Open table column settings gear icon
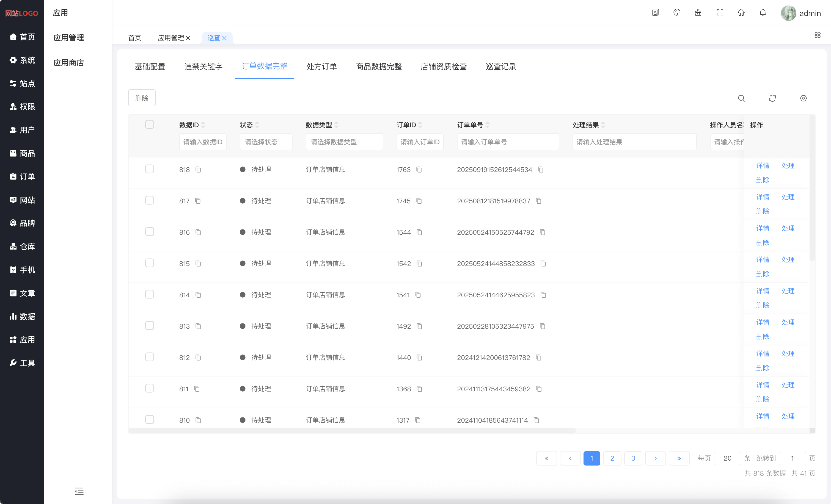The width and height of the screenshot is (831, 504). (x=803, y=98)
